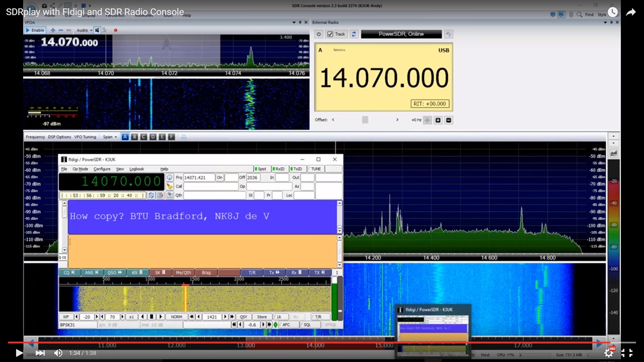Click the fldigi Call input field
Image resolution: width=644 pixels, height=362 pixels.
click(x=211, y=187)
